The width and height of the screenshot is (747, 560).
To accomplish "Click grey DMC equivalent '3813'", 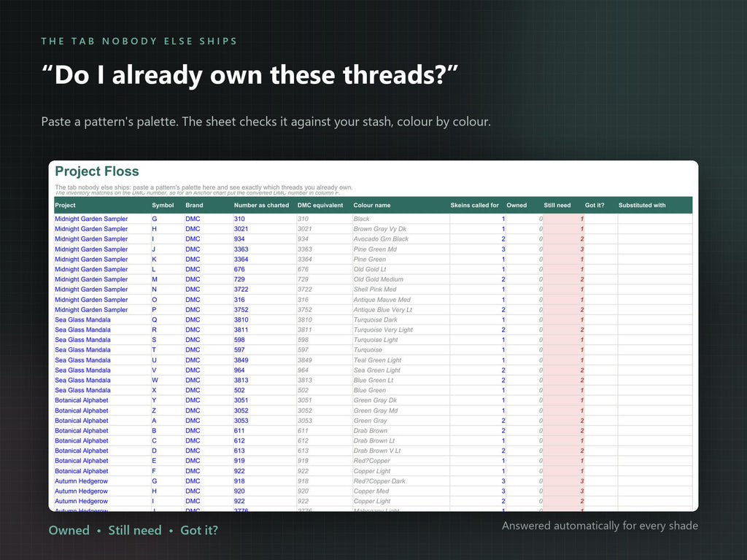I will [305, 381].
